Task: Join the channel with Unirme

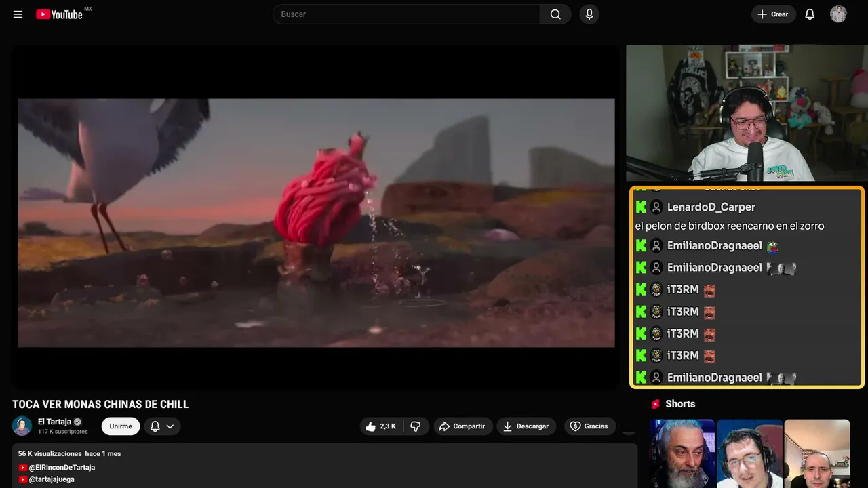Action: click(121, 426)
